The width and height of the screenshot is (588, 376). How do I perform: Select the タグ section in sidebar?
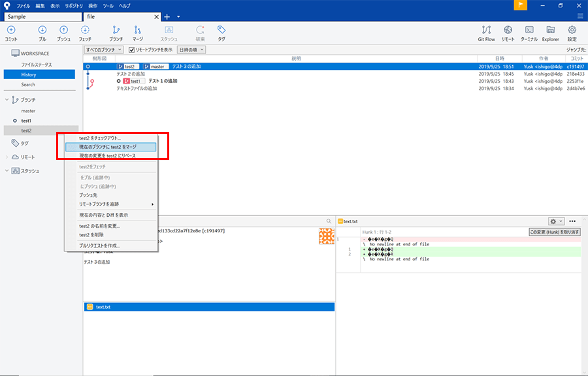point(24,143)
